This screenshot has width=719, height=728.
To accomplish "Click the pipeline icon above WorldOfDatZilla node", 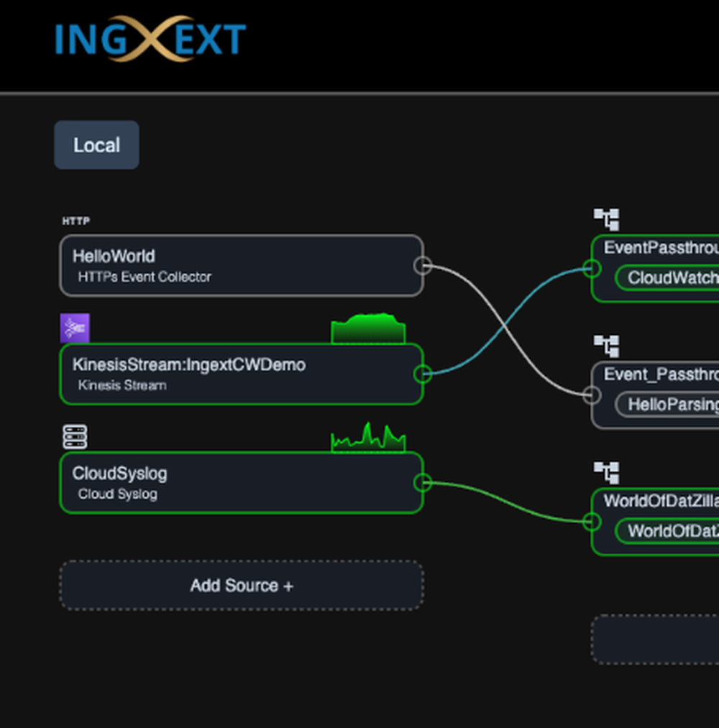I will [x=607, y=473].
